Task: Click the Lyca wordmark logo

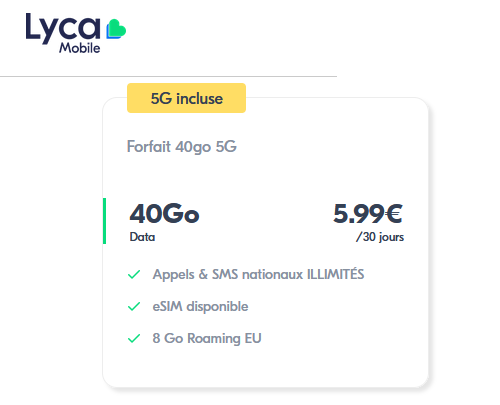Action: click(63, 28)
